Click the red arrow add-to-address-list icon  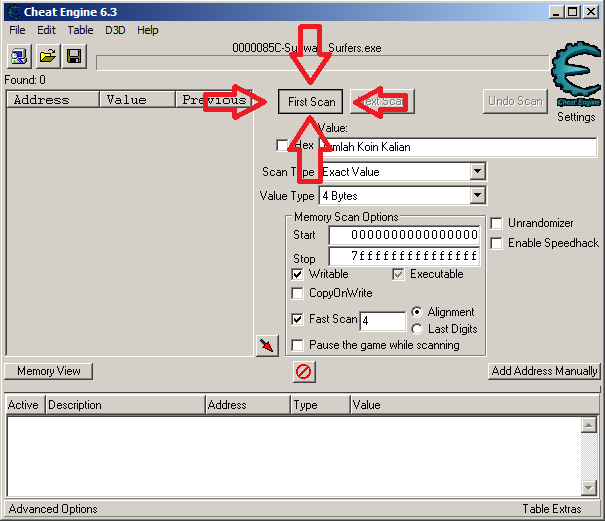[x=267, y=345]
